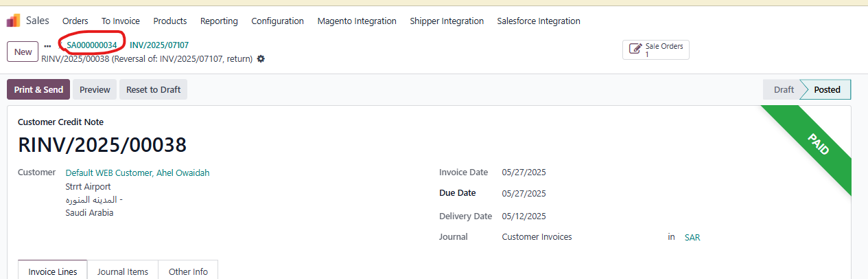Click Reset to Draft
Screen dimensions: 868x279
153,89
